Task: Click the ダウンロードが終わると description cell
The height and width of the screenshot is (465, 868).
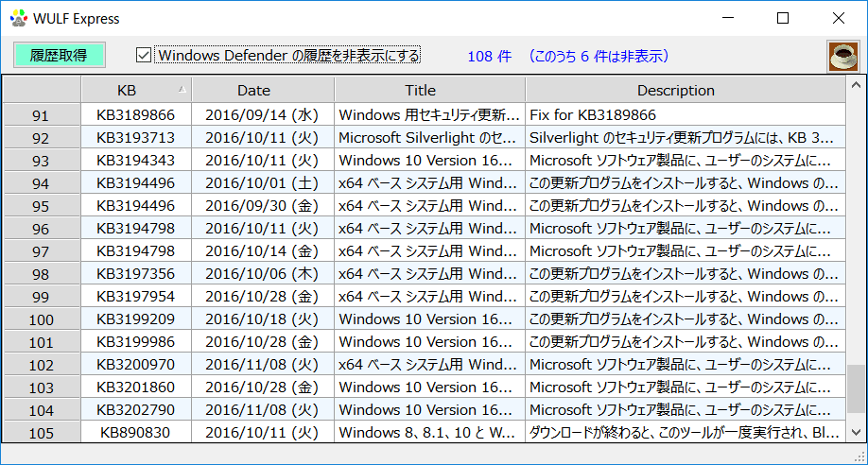Action: [686, 432]
